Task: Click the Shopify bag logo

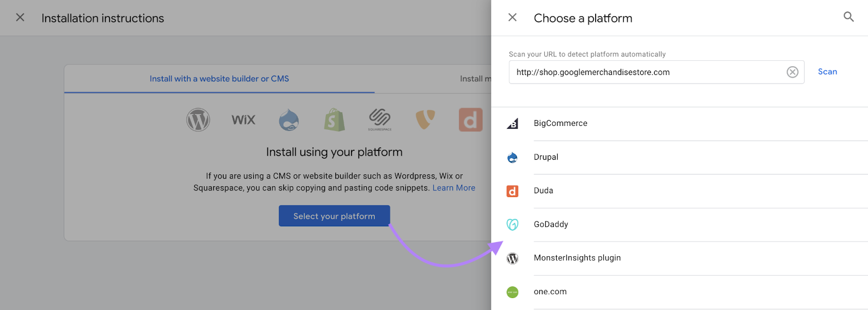Action: 334,119
